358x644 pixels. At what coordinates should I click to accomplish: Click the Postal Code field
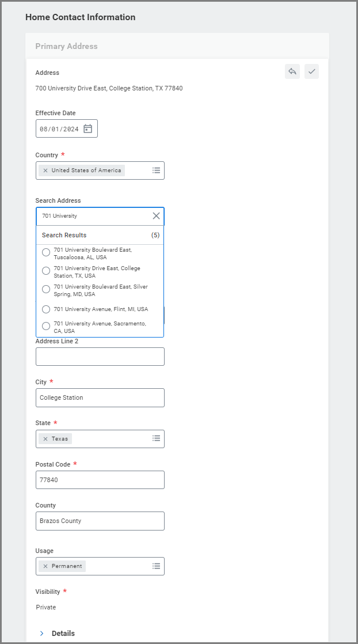[x=100, y=480]
